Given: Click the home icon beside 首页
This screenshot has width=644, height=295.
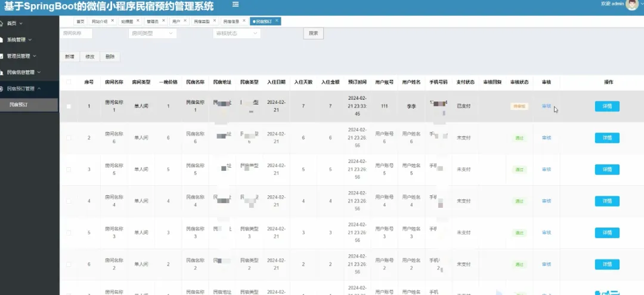Looking at the screenshot, I should pos(2,23).
